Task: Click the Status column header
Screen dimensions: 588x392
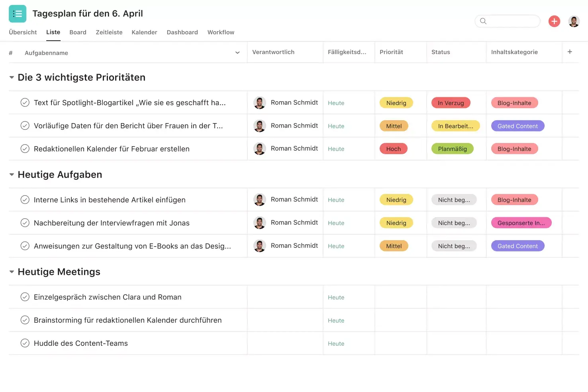Action: coord(441,52)
